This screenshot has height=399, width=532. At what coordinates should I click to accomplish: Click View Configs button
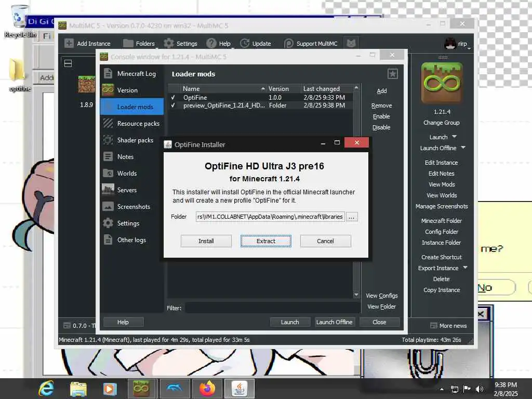point(382,296)
